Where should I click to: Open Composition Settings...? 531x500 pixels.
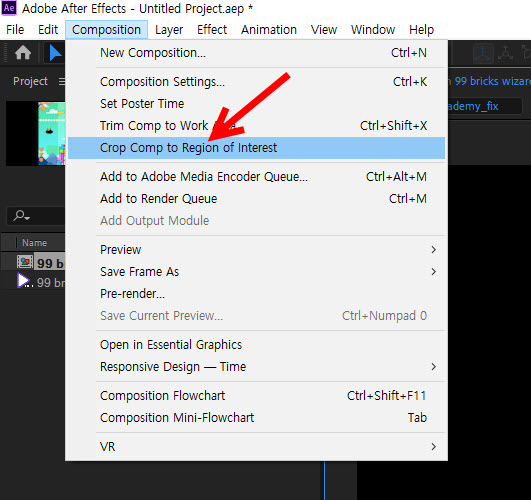(256, 82)
